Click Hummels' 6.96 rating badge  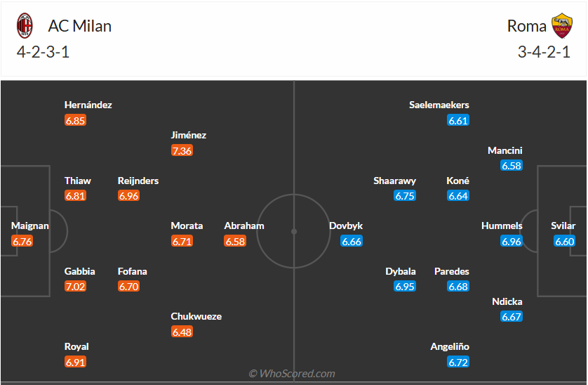pyautogui.click(x=512, y=242)
